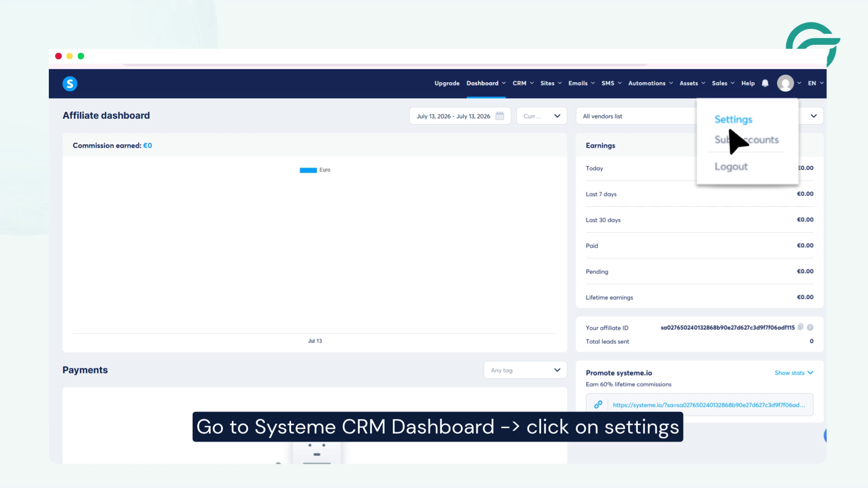
Task: Click the Promote systeme.io heading
Action: point(619,373)
